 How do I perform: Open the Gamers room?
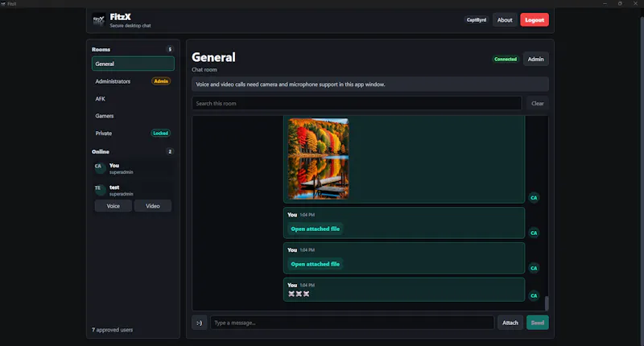click(133, 116)
